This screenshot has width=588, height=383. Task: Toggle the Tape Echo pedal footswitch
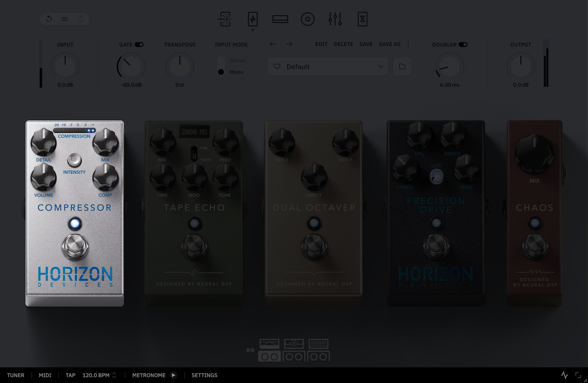pos(194,247)
